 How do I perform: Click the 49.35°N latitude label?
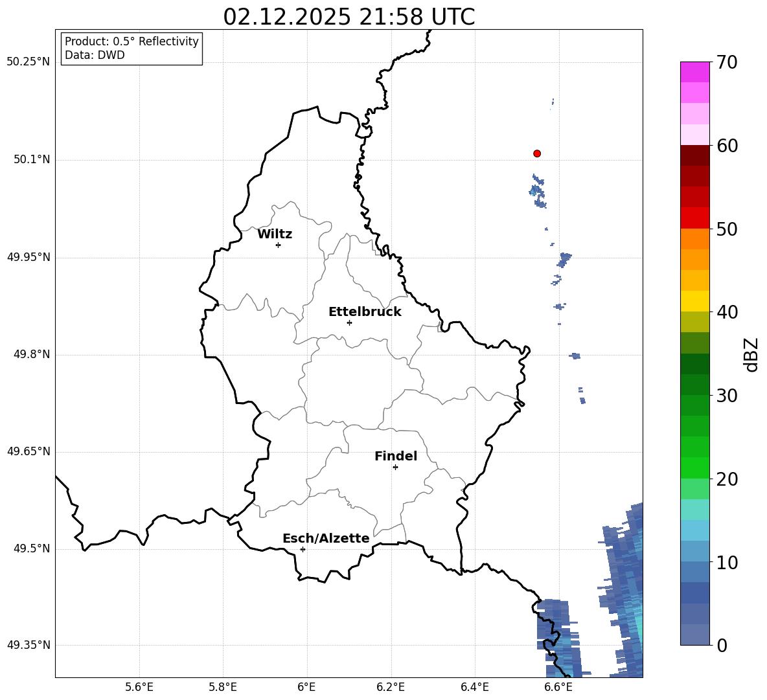click(x=29, y=645)
